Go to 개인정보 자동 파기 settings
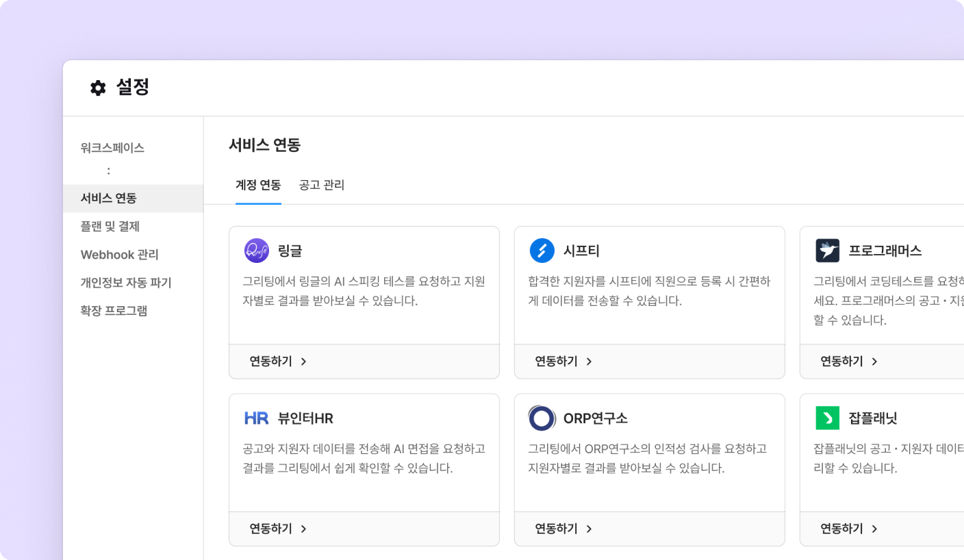 pyautogui.click(x=126, y=283)
